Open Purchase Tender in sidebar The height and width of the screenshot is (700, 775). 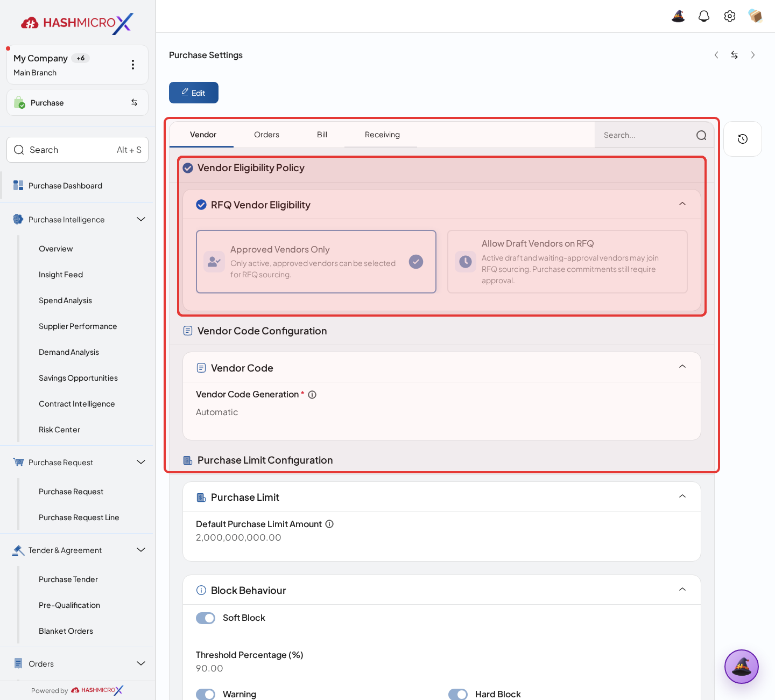coord(68,579)
